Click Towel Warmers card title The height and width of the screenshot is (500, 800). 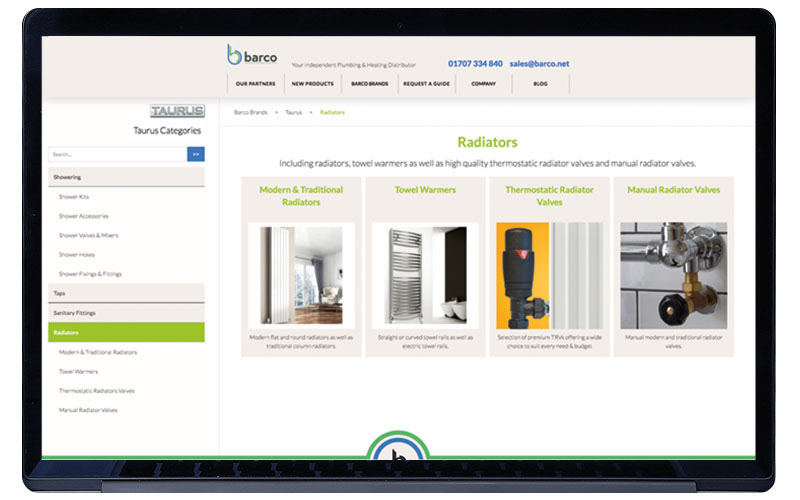[x=425, y=190]
